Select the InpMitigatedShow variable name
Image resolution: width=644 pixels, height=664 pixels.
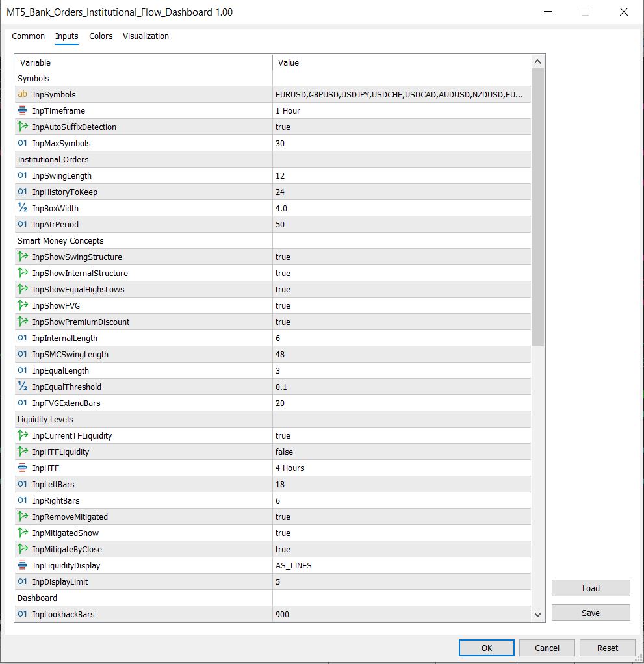tap(66, 533)
